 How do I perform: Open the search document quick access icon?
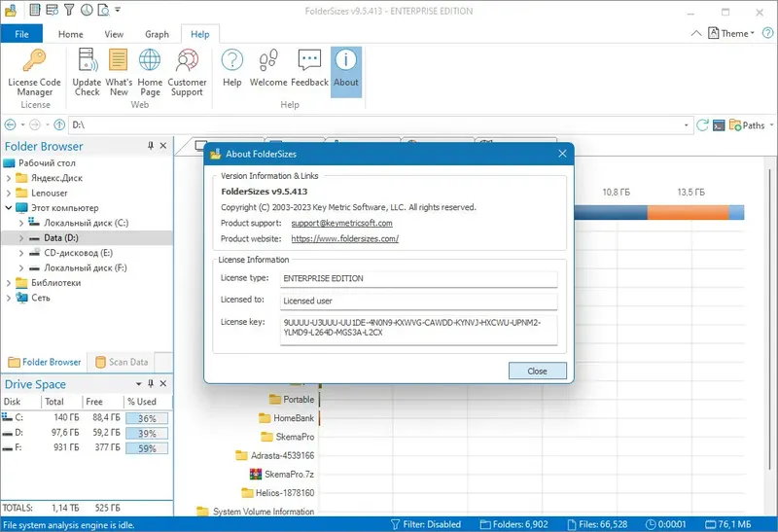pyautogui.click(x=103, y=10)
